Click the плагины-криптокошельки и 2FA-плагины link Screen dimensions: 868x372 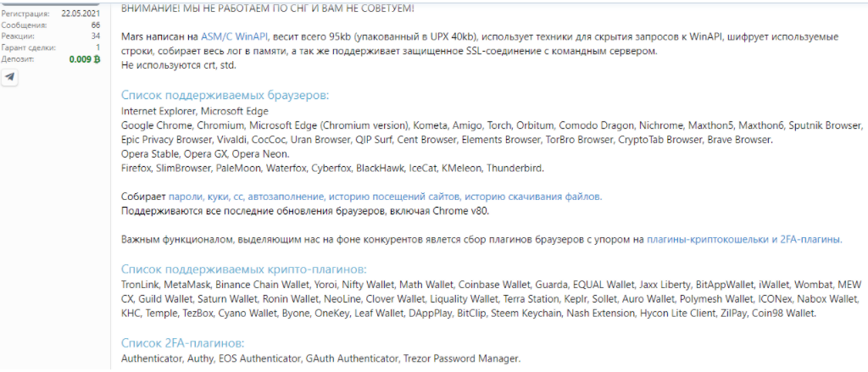point(744,240)
